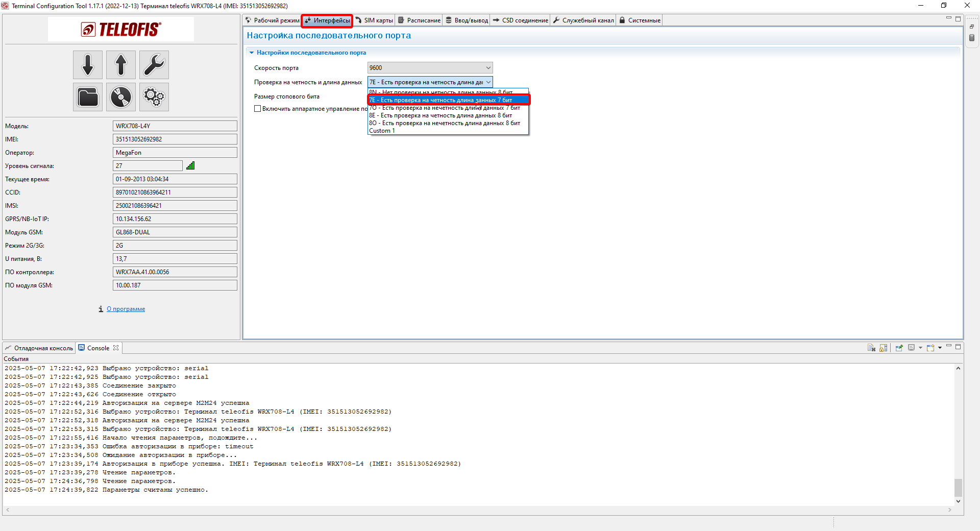
Task: Click the Модуль GSM field GL868-DUAL
Action: point(175,232)
